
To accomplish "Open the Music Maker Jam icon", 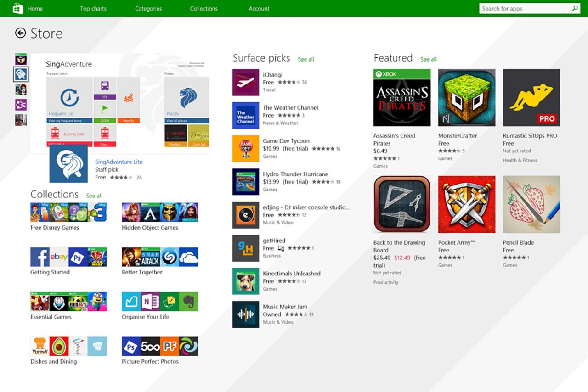I will tap(246, 314).
